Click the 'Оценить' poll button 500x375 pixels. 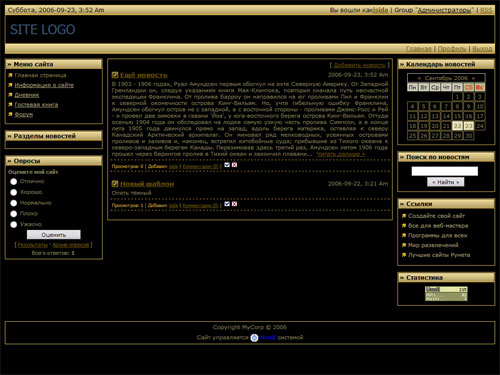(54, 235)
